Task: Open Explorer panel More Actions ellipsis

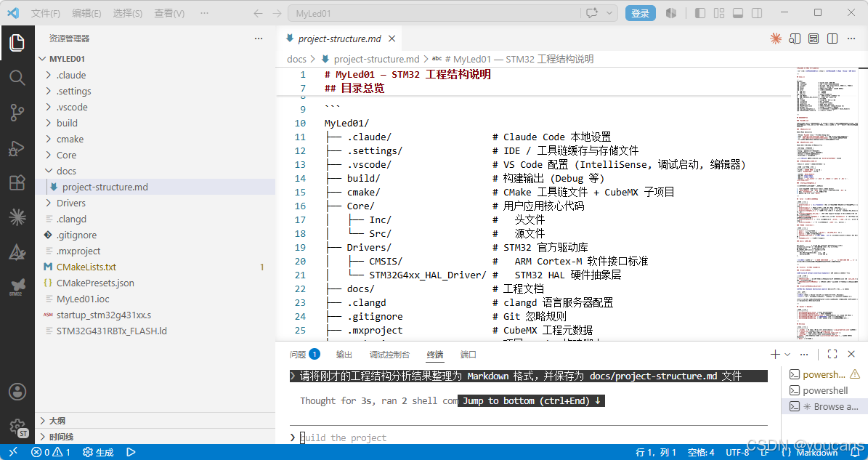Action: pos(259,39)
